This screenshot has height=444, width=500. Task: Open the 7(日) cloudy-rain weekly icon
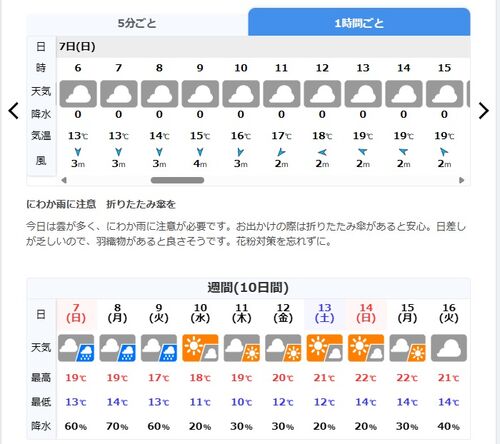pyautogui.click(x=76, y=348)
